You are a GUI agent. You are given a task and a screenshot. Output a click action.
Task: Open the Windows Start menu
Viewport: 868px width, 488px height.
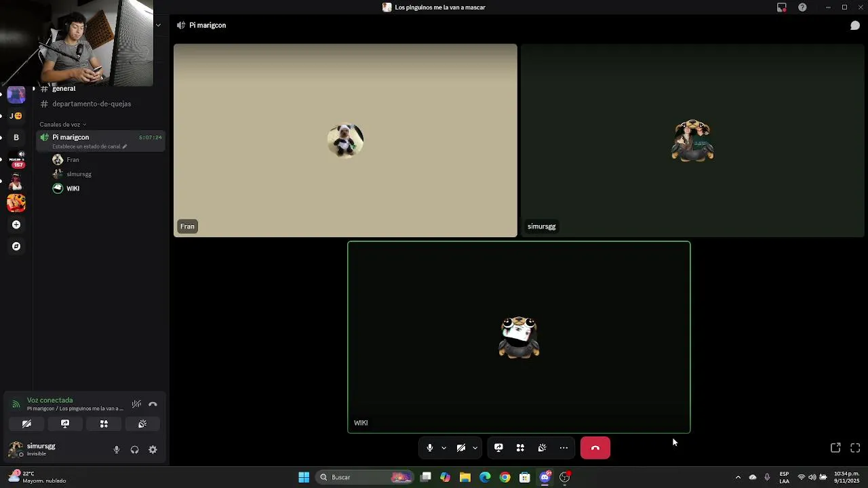click(304, 477)
